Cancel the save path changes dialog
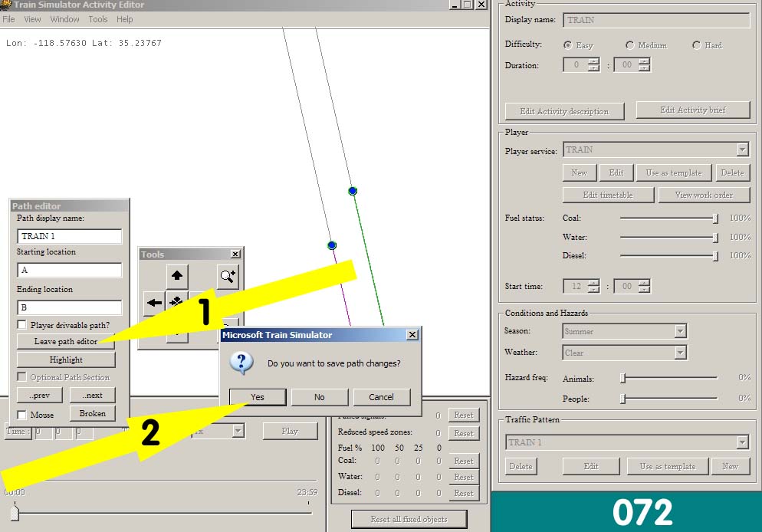 [382, 397]
